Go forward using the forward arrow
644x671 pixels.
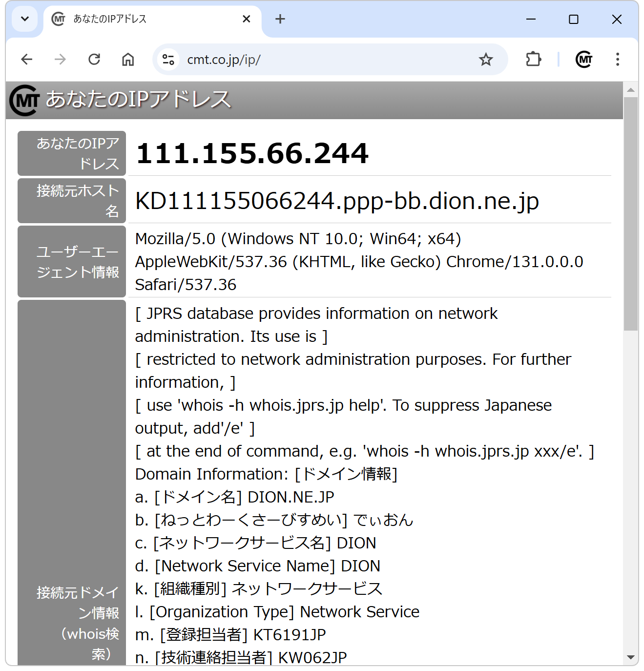point(60,60)
